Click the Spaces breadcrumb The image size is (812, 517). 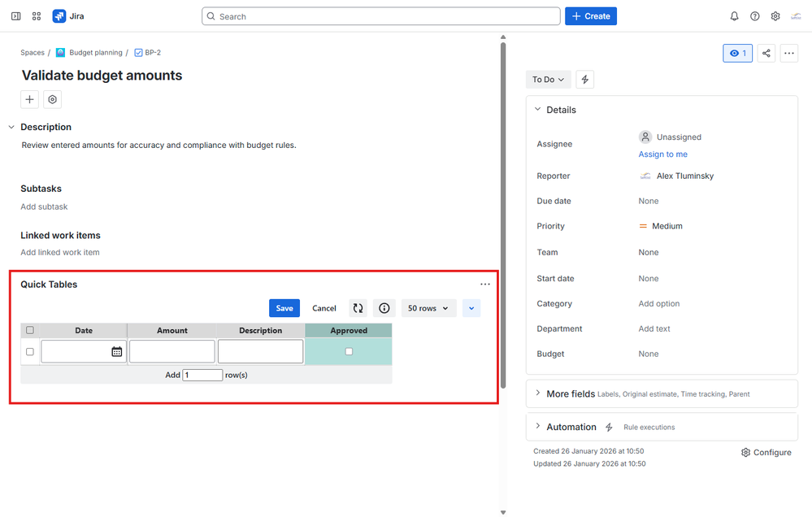(x=33, y=52)
